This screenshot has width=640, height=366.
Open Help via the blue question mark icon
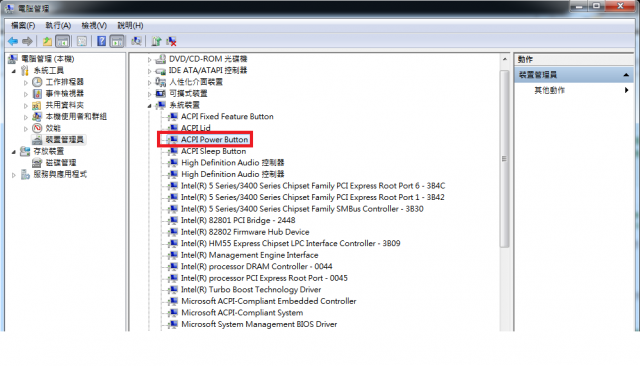coord(102,41)
